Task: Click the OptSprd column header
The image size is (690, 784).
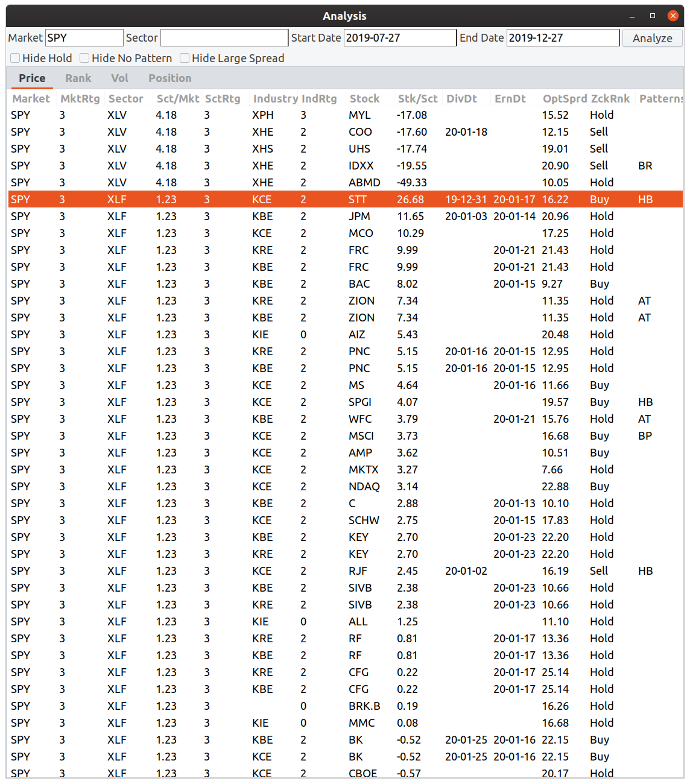Action: coord(565,98)
